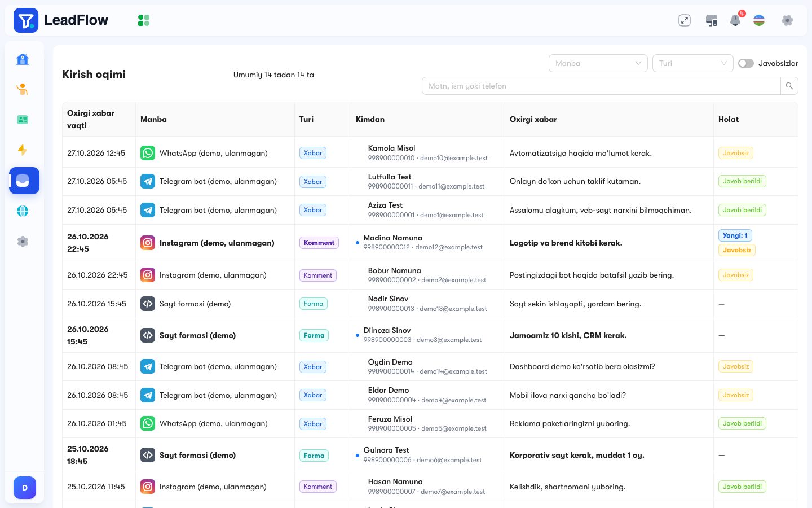Viewport: 812px width, 508px height.
Task: Open the home icon in sidebar
Action: click(23, 59)
